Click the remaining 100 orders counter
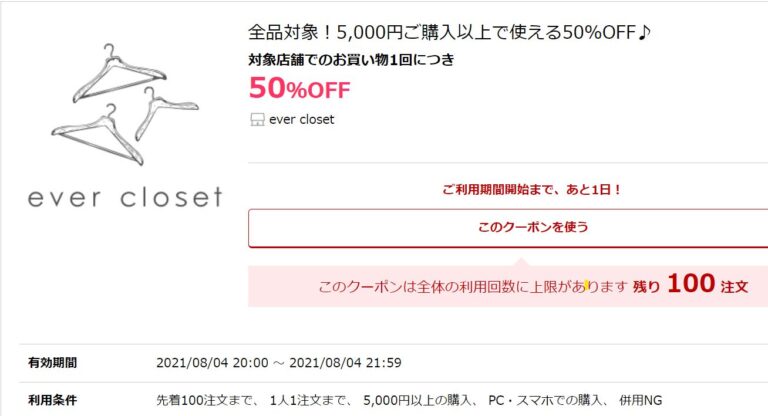The image size is (768, 416). [691, 284]
